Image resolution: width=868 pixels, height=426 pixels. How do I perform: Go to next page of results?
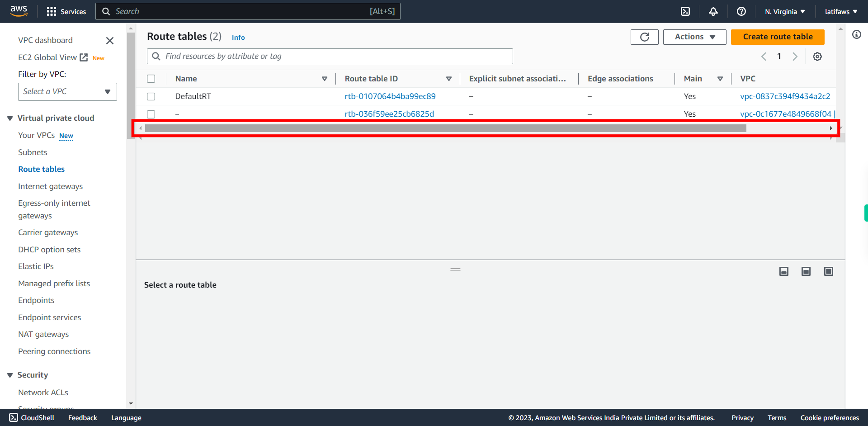[x=795, y=57]
